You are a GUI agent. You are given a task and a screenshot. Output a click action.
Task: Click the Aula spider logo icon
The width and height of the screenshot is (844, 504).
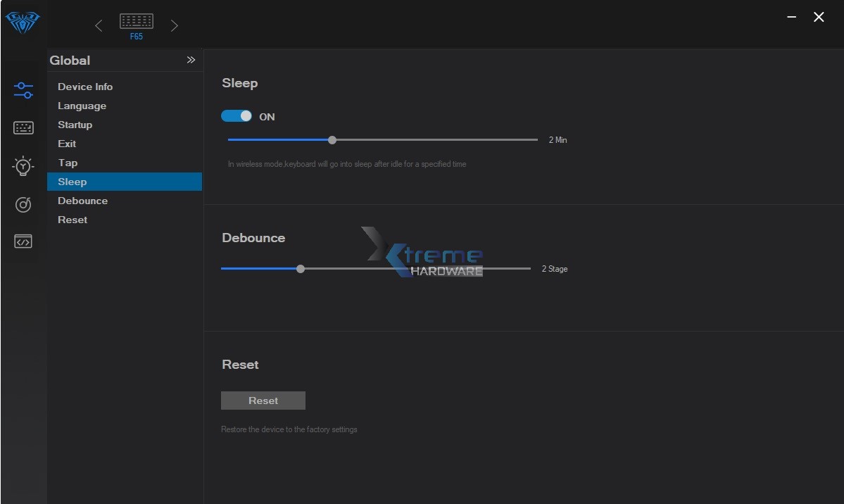click(x=23, y=23)
